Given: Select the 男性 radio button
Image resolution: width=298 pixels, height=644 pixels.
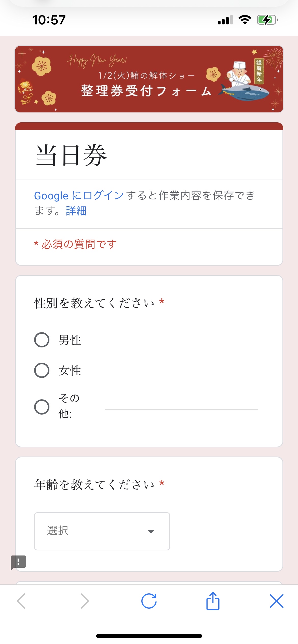Looking at the screenshot, I should click(x=42, y=340).
